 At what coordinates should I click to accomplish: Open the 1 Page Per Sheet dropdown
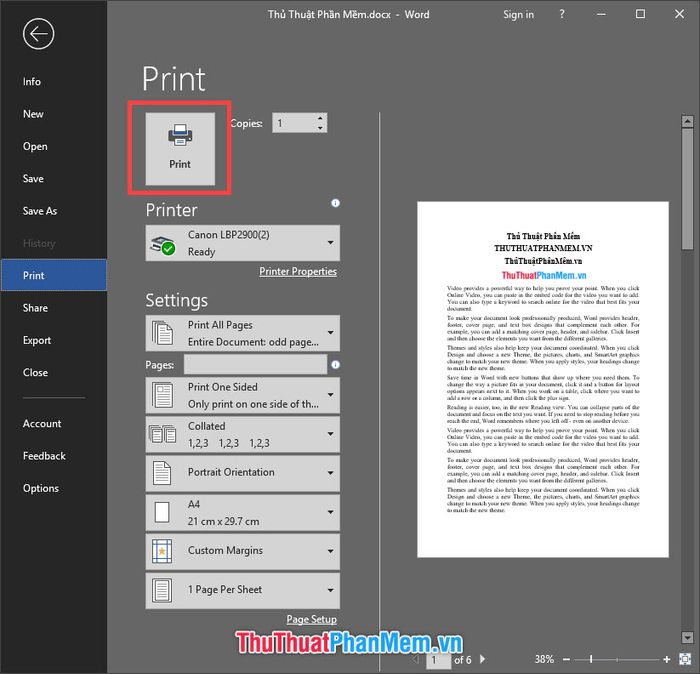(242, 590)
